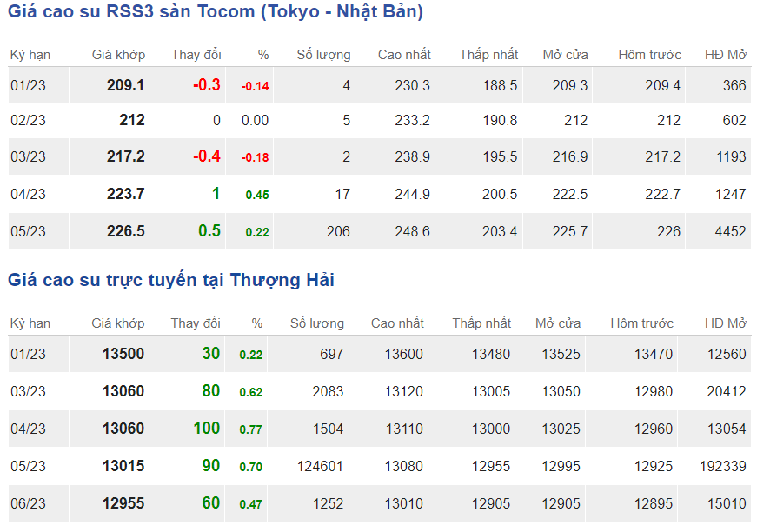Click the 192339 open interest cell
This screenshot has height=532, width=757.
pos(722,466)
